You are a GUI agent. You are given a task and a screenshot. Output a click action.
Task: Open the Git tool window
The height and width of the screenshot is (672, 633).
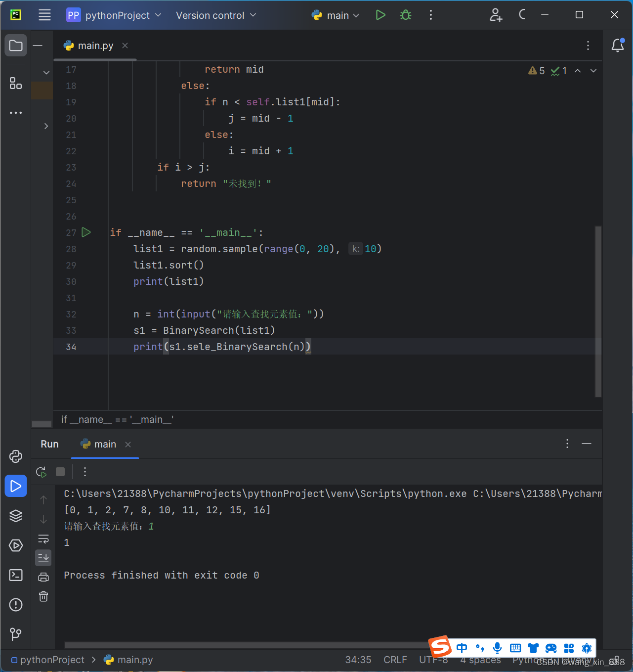15,634
